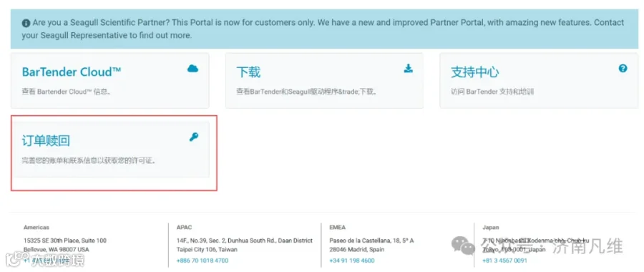Click address line Taipei City 106, Taiwan
644x272 pixels.
[x=207, y=249]
